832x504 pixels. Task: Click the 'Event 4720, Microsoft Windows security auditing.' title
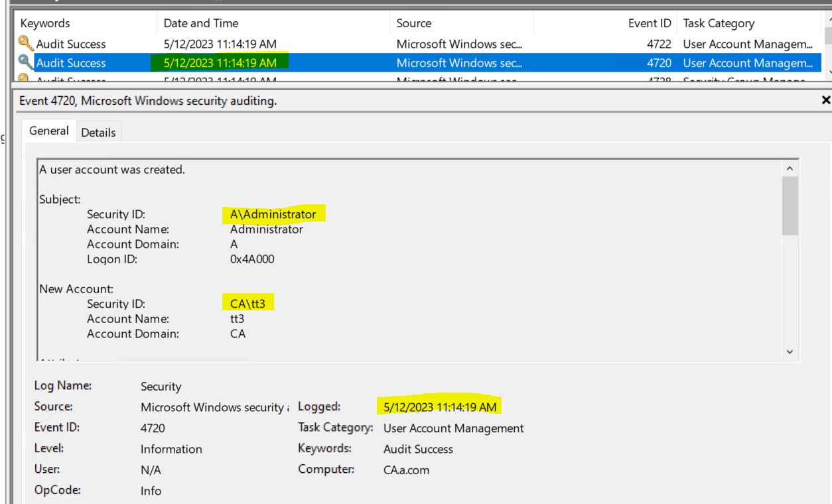pos(149,101)
